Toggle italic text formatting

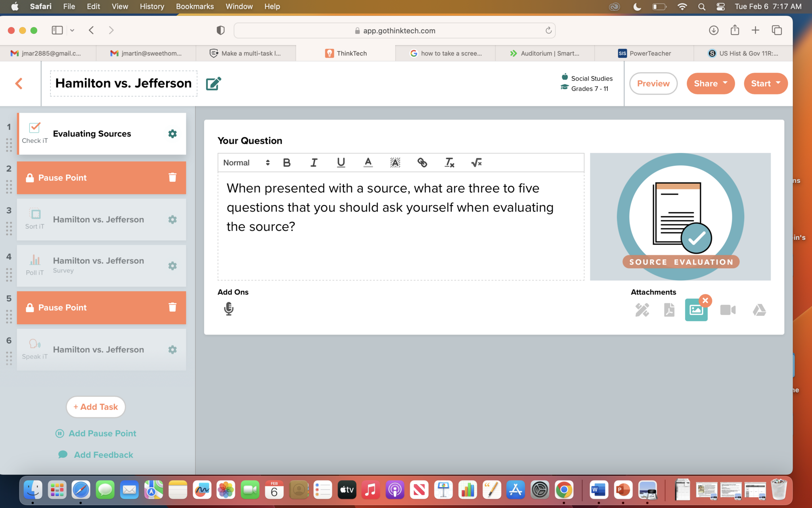coord(314,162)
